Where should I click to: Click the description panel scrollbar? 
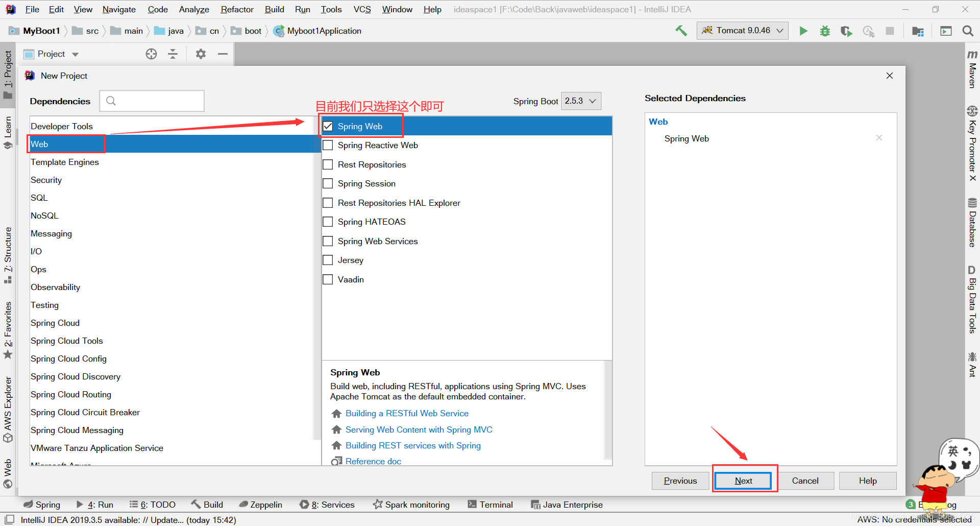tap(607, 410)
